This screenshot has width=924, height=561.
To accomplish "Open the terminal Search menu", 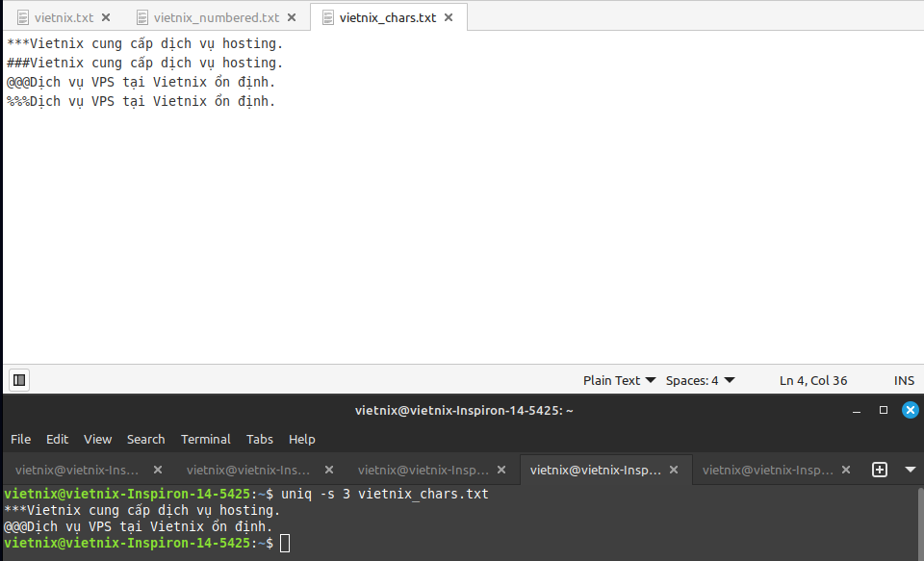I will point(145,439).
